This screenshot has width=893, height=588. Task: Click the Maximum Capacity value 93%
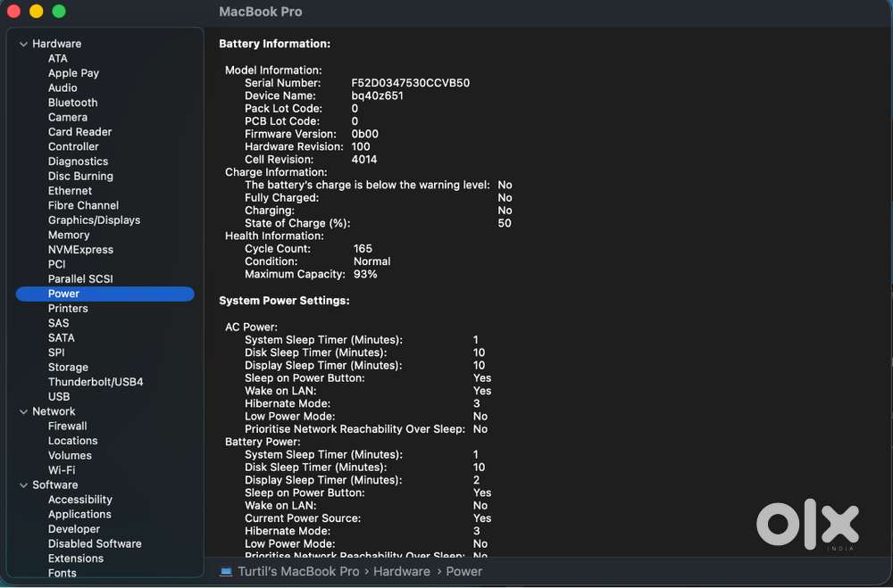tap(365, 274)
